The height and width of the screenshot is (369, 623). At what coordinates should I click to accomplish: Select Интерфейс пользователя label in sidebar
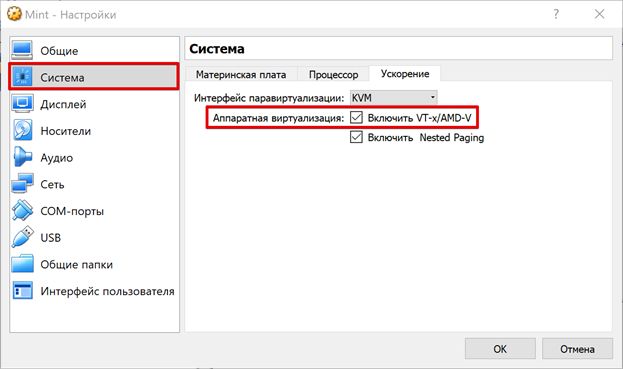[x=107, y=292]
